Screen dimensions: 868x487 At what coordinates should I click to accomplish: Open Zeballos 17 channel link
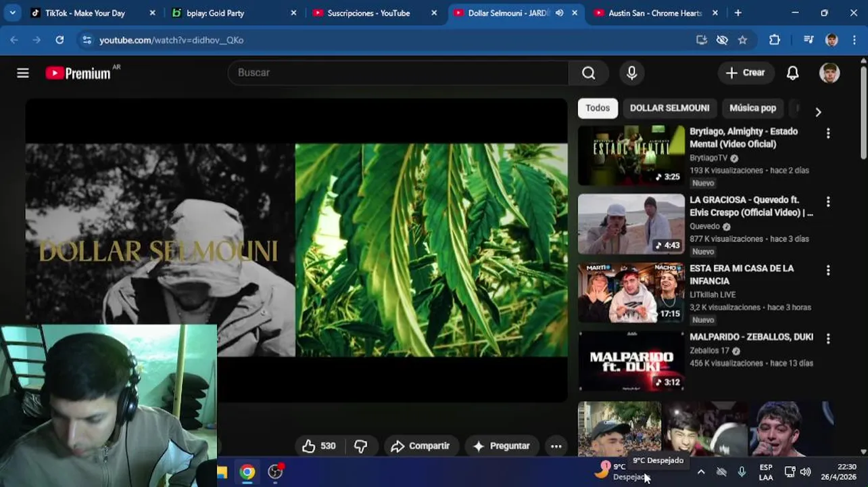(x=709, y=350)
